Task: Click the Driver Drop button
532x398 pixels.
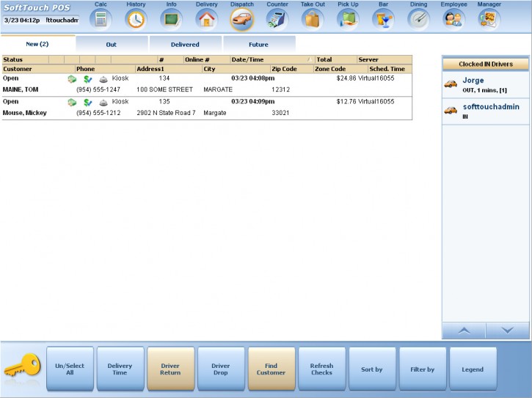Action: (221, 369)
